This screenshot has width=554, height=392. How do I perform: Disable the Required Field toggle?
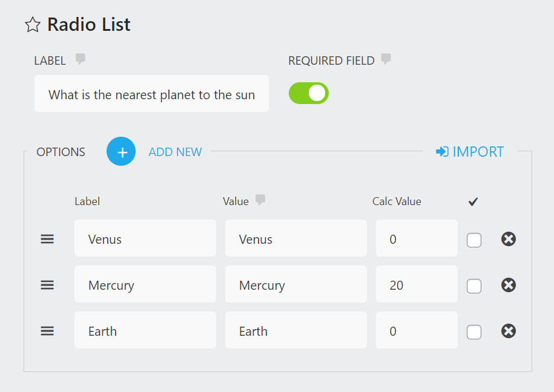click(x=309, y=93)
